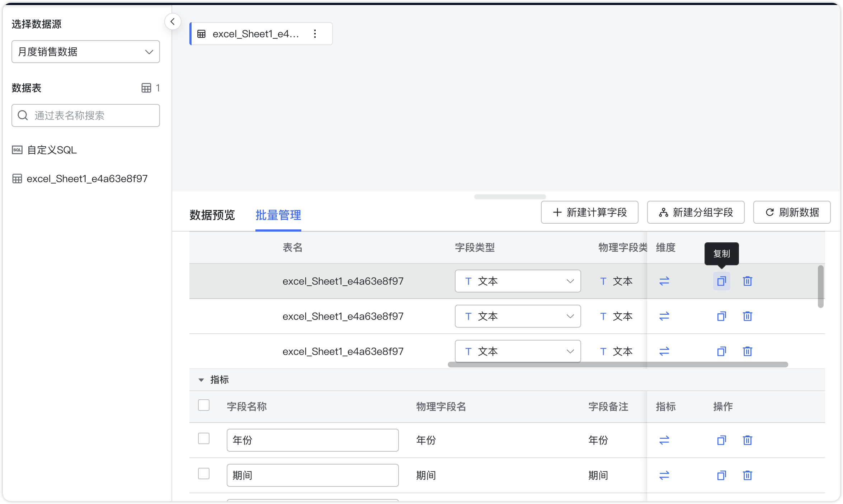Viewport: 843px width, 504px height.
Task: Open the field type dropdown in the third dimension row
Action: pyautogui.click(x=518, y=351)
